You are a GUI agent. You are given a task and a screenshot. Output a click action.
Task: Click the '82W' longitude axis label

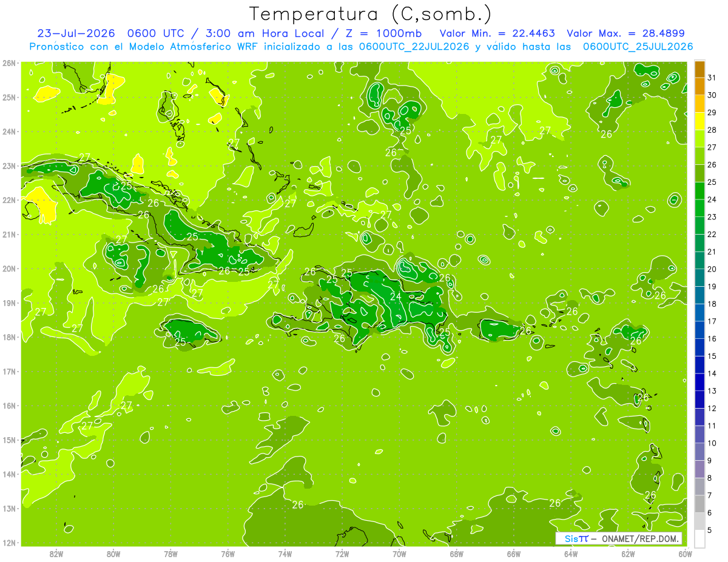click(56, 554)
